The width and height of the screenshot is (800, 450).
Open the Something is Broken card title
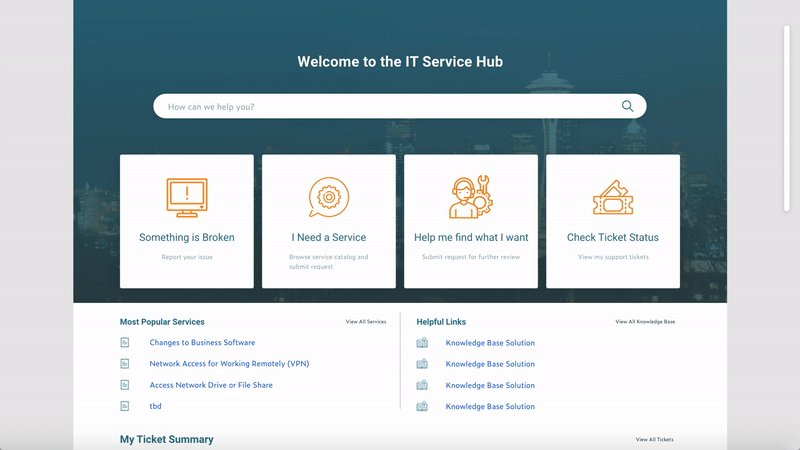(187, 237)
